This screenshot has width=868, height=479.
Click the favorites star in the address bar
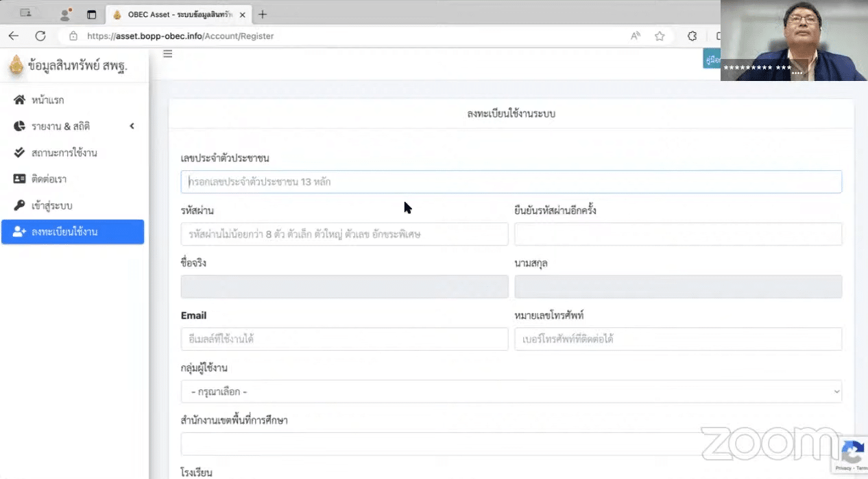pyautogui.click(x=659, y=36)
